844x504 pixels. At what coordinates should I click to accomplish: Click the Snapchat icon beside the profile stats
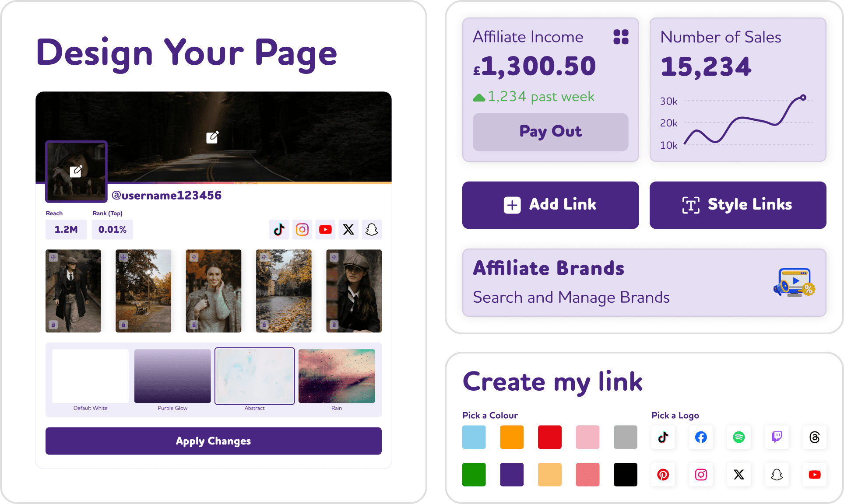pos(372,229)
